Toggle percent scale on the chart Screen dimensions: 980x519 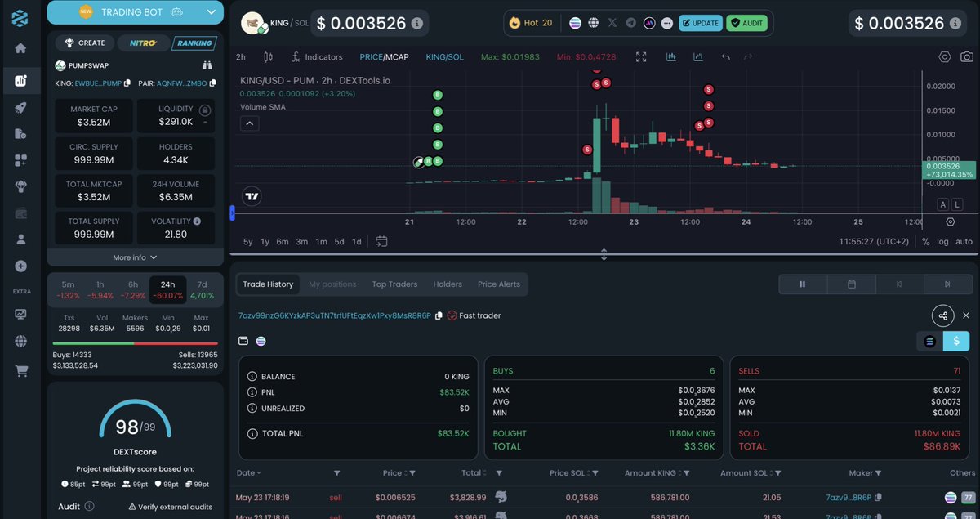coord(925,241)
